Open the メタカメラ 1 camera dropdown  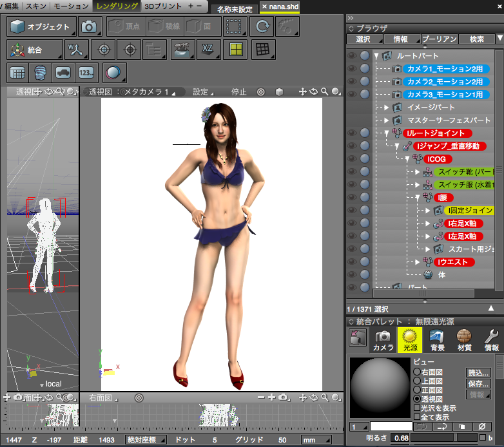[x=148, y=92]
